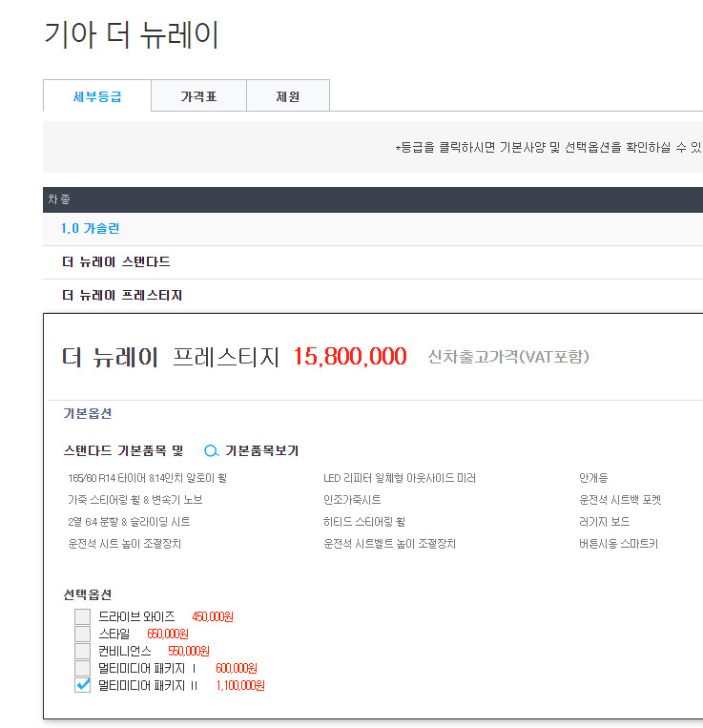Click the 인조가죽시트 item

352,500
